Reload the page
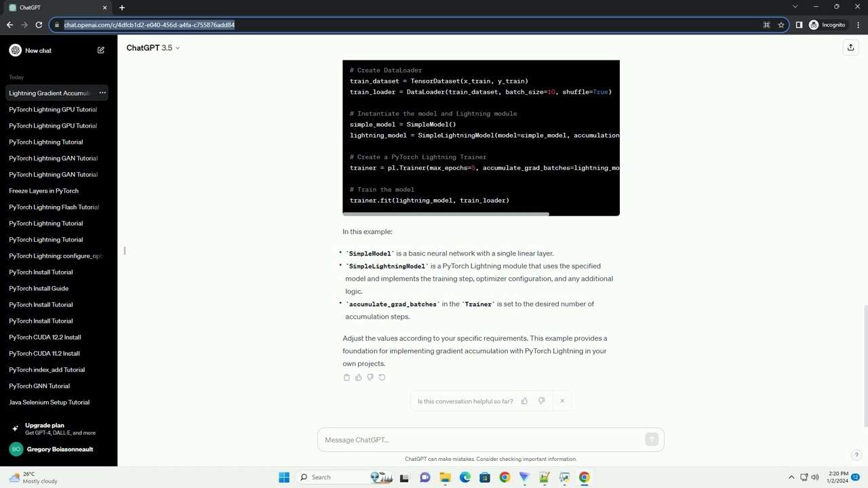The width and height of the screenshot is (868, 488). pyautogui.click(x=39, y=25)
